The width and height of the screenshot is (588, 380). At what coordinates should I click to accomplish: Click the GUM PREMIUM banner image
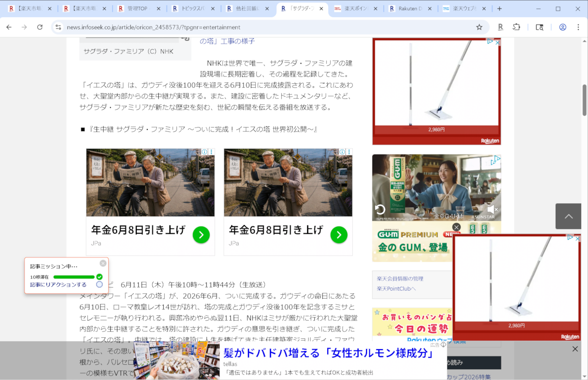click(x=412, y=241)
